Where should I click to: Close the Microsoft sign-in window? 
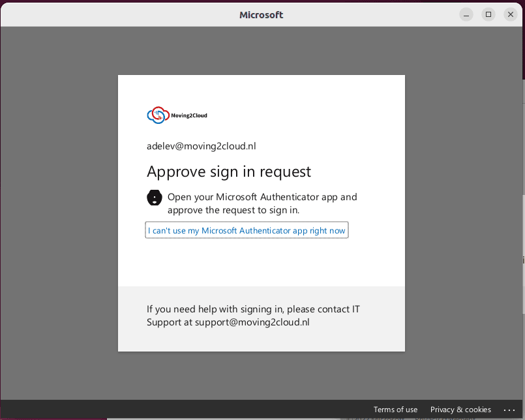pyautogui.click(x=510, y=14)
